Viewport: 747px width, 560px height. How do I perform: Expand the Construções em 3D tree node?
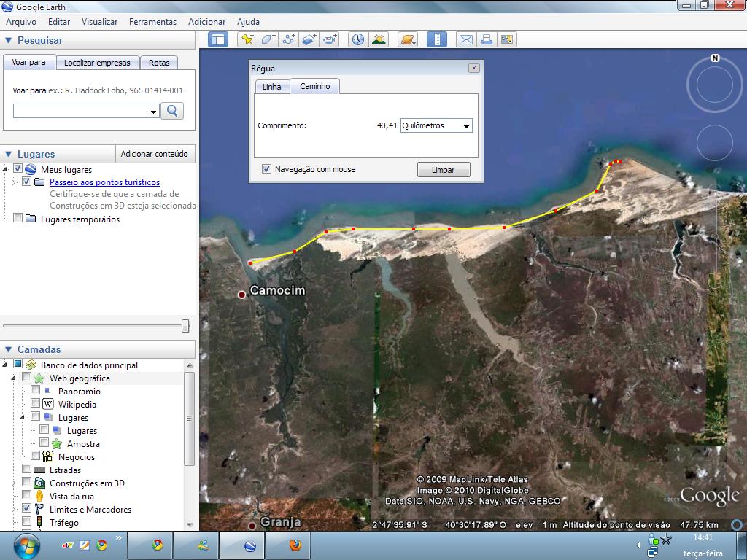click(x=13, y=483)
